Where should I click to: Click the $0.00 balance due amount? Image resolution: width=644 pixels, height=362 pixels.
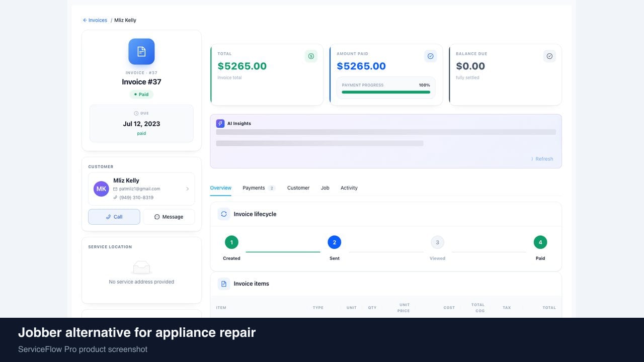(x=470, y=66)
